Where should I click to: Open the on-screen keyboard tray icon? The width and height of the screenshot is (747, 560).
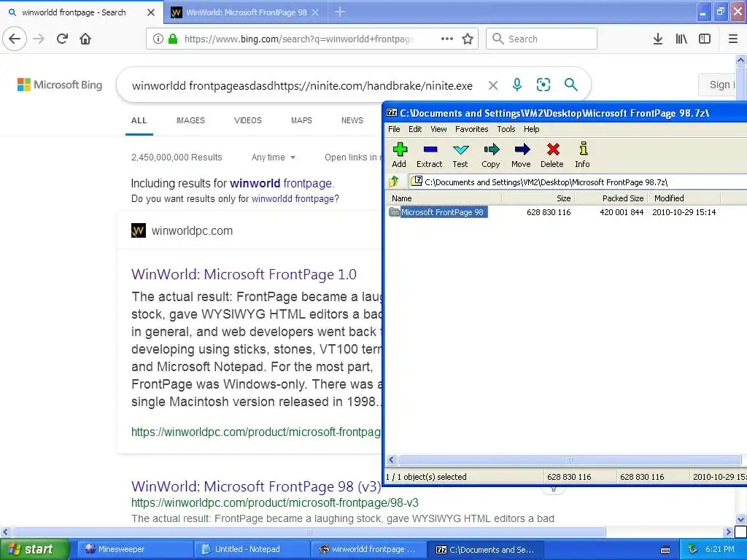click(x=665, y=550)
